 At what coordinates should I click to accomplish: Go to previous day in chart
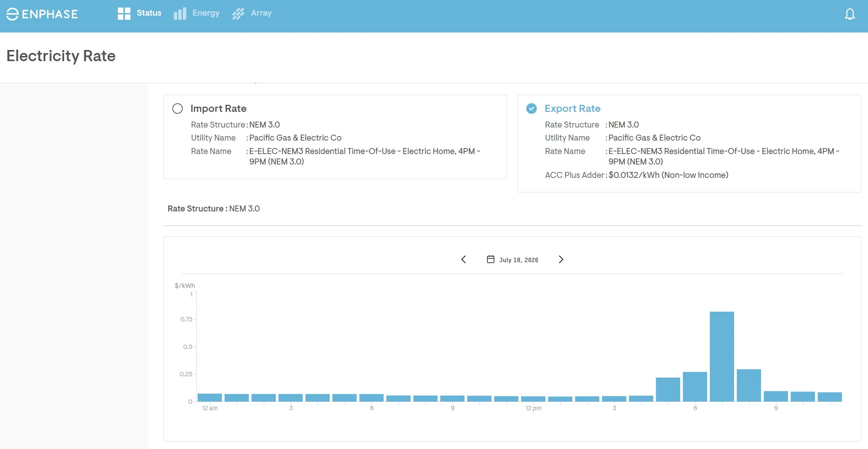point(464,260)
